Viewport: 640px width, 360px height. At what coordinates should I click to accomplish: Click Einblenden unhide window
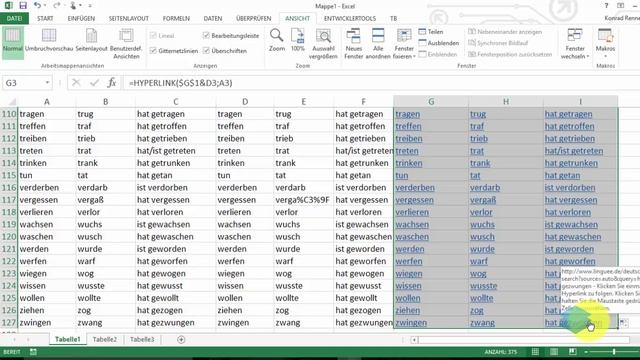[x=438, y=54]
